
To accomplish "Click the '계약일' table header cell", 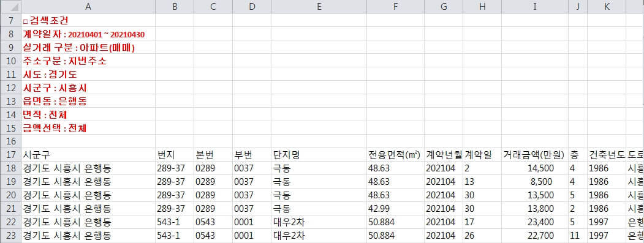I will point(482,155).
